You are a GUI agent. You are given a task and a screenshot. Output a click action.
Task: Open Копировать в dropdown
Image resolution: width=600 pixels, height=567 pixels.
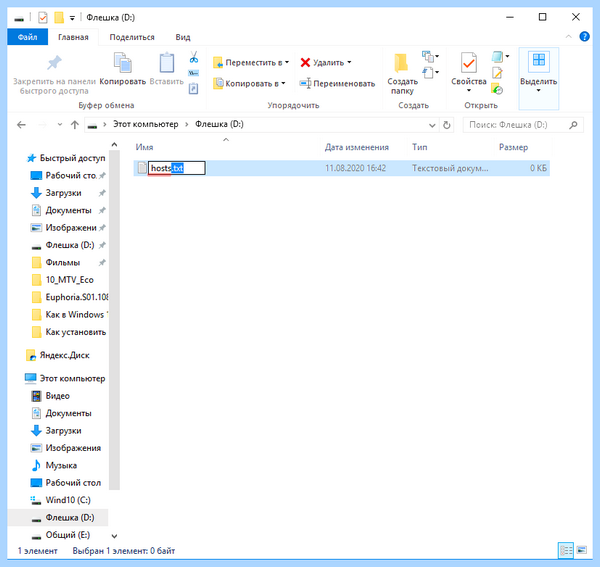tap(249, 83)
